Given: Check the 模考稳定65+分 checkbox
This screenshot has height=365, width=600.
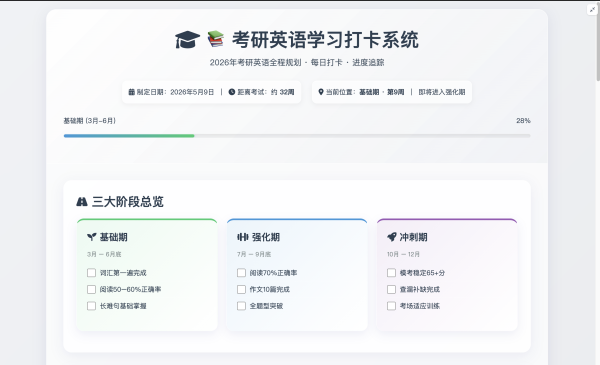Looking at the screenshot, I should pyautogui.click(x=391, y=273).
